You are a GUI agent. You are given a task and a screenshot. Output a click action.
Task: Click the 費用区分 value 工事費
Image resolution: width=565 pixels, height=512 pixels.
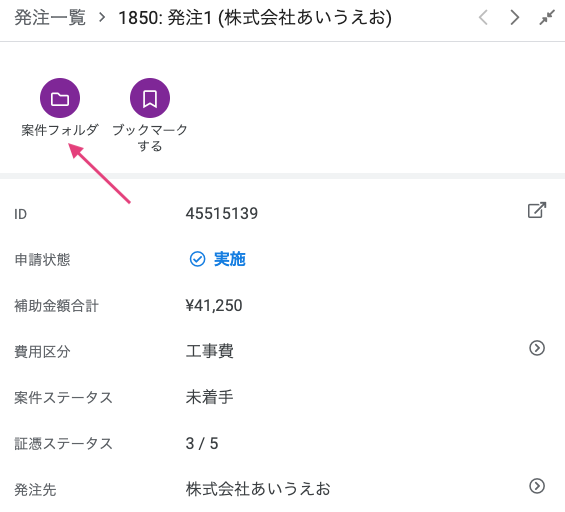click(x=210, y=351)
